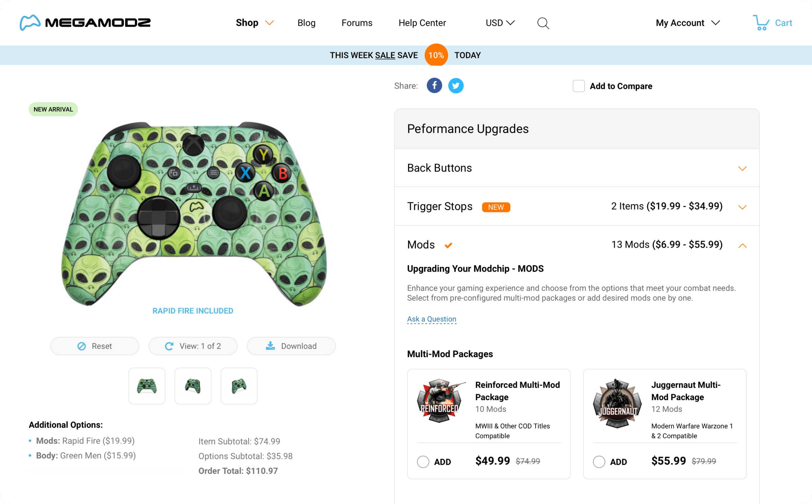Open the USD currency dropdown

click(x=500, y=23)
